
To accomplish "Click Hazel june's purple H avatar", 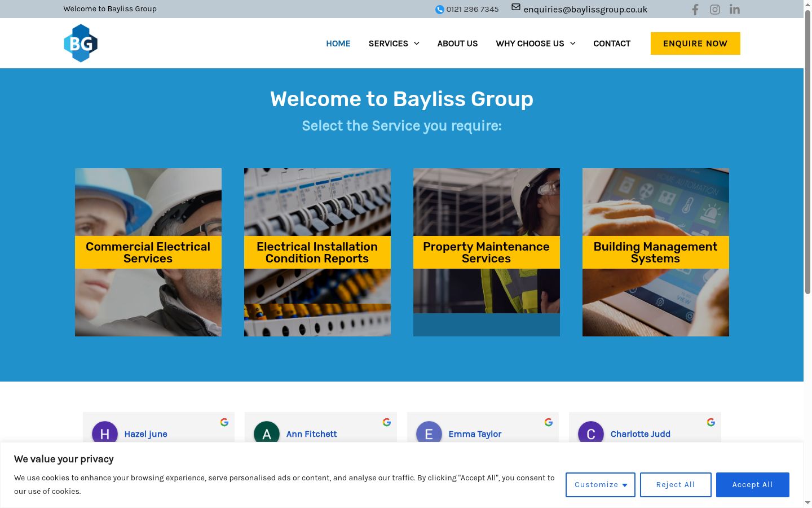I will tap(105, 432).
